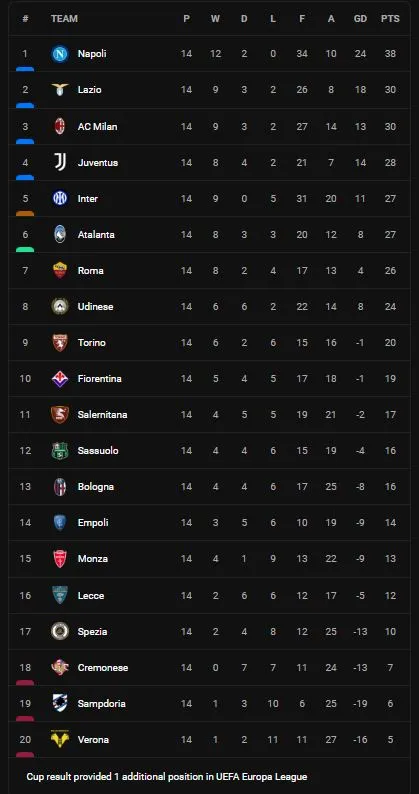Click the blue qualification marker under position 1
Viewport: 419px width, 794px height.
[25, 69]
